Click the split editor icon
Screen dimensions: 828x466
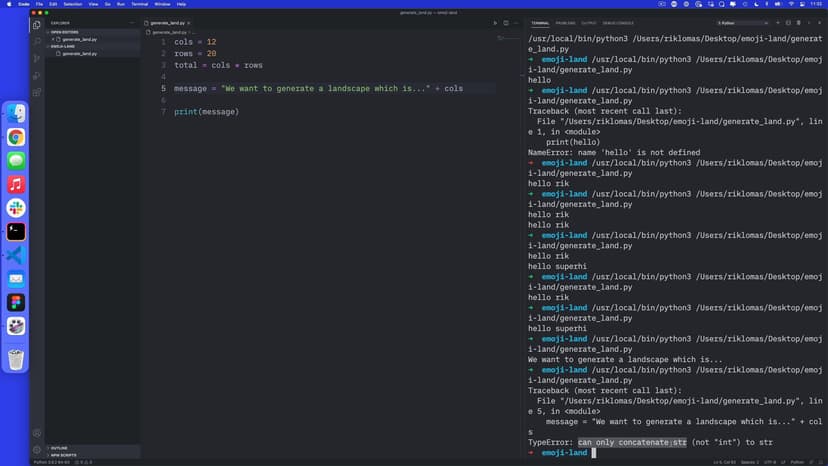[x=507, y=22]
